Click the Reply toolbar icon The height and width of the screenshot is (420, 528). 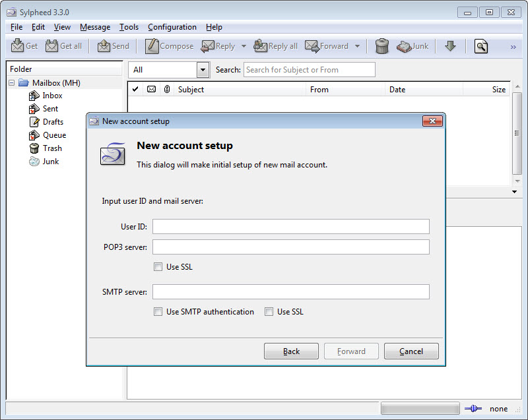point(207,46)
